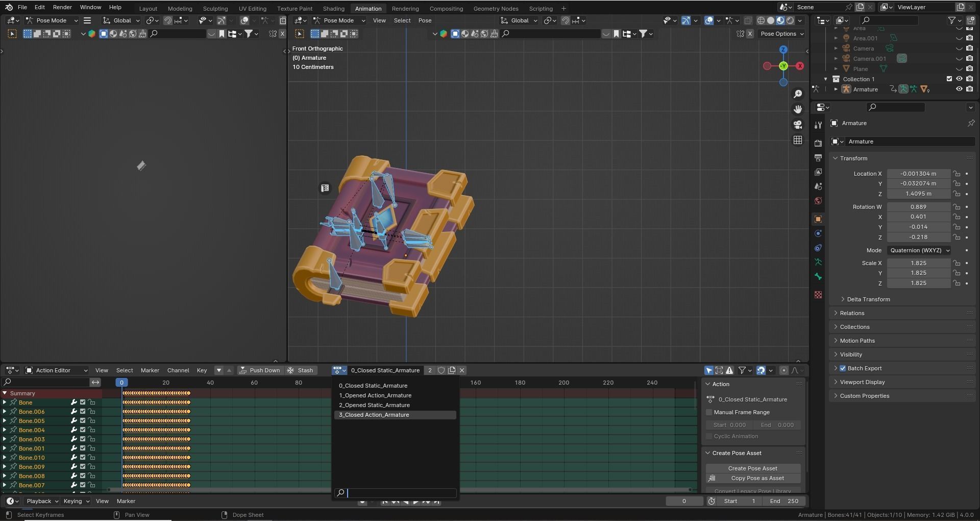The height and width of the screenshot is (521, 980).
Task: Toggle Camera.001 render visibility
Action: 969,58
